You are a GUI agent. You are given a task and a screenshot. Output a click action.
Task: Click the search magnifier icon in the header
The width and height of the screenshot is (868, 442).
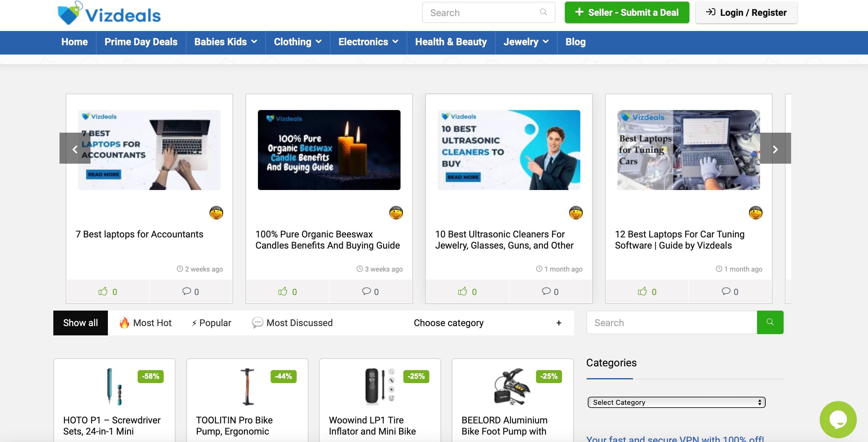click(543, 12)
